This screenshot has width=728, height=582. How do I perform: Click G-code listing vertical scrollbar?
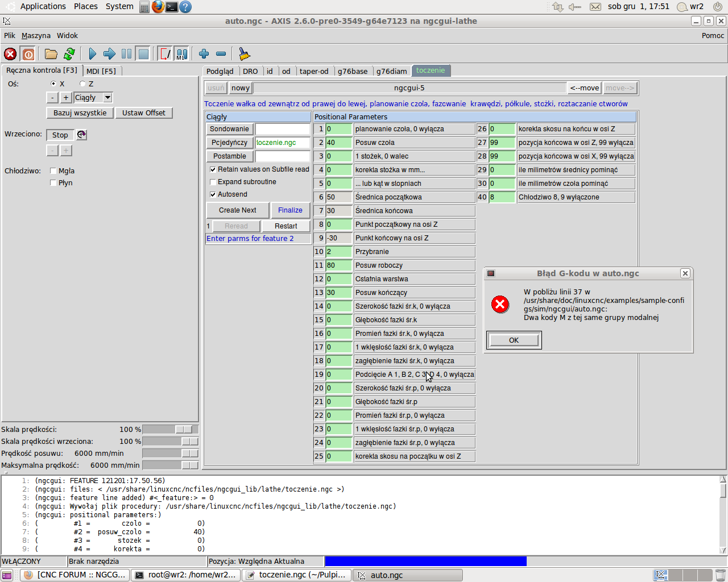coord(723,514)
